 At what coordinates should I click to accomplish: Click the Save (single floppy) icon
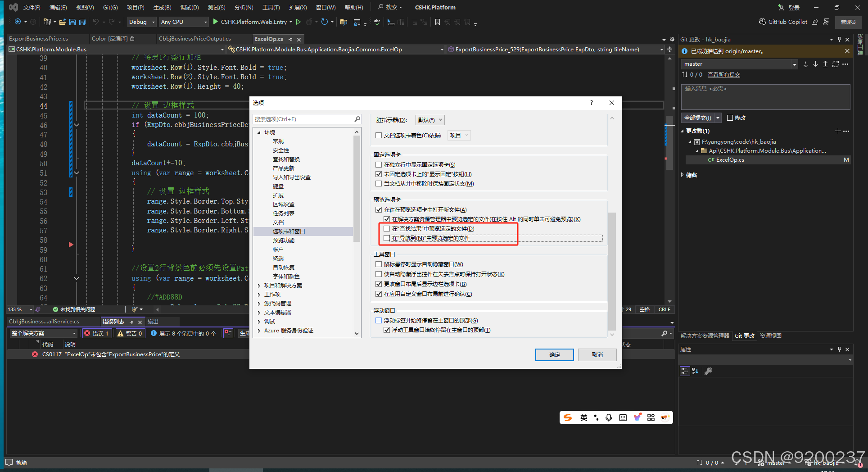click(72, 22)
